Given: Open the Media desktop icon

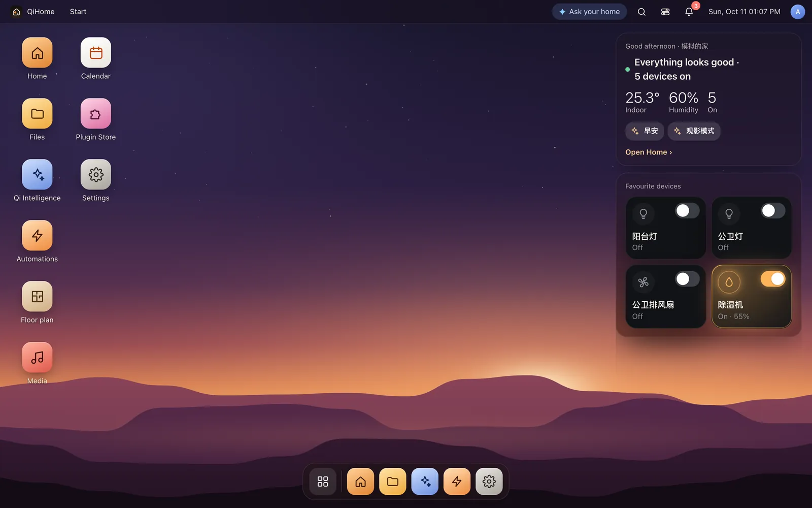Looking at the screenshot, I should 37,358.
